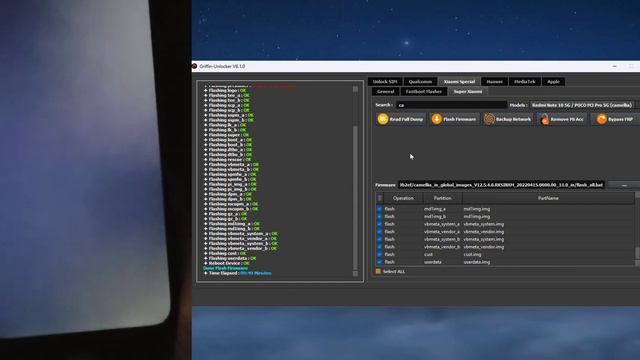Click the log panel scroll-up arrow
This screenshot has height=360, width=640.
click(x=355, y=89)
